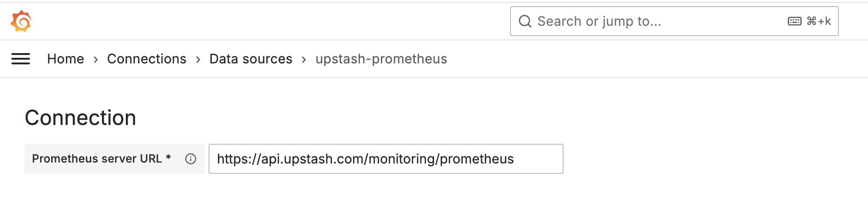The image size is (868, 218).
Task: Click into the Prometheus server URL field
Action: click(x=386, y=159)
